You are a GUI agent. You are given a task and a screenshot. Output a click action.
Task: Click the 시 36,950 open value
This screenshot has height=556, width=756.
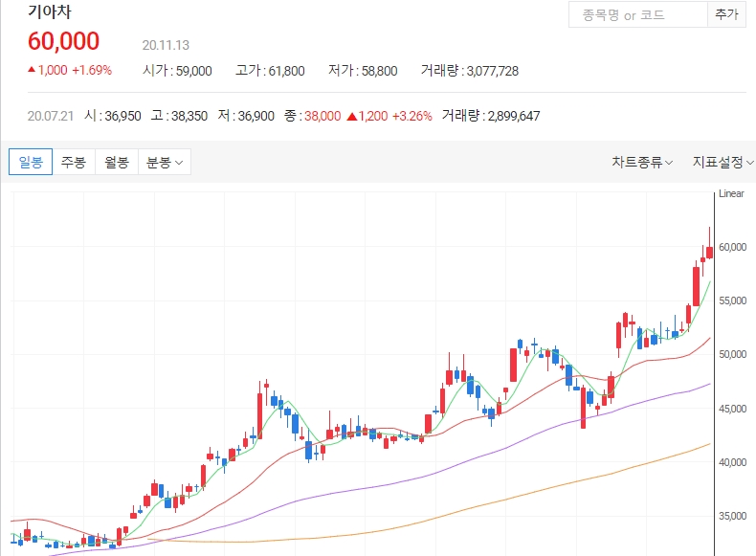(113, 116)
